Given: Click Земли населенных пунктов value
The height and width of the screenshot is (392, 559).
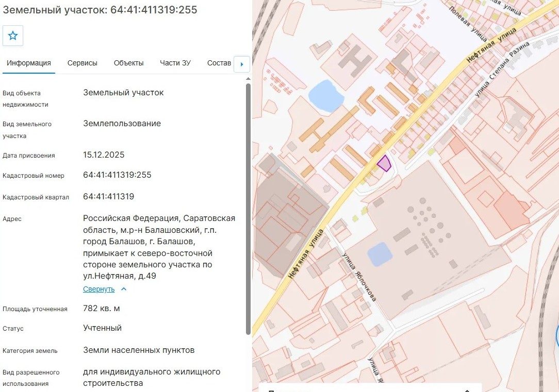Looking at the screenshot, I should tap(139, 350).
